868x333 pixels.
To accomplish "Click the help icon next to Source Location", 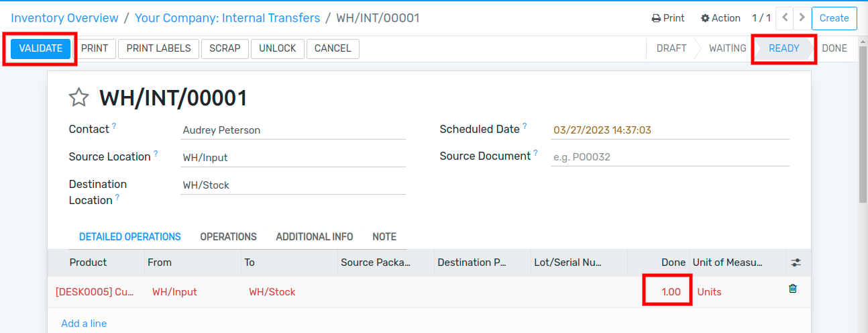I will point(156,153).
